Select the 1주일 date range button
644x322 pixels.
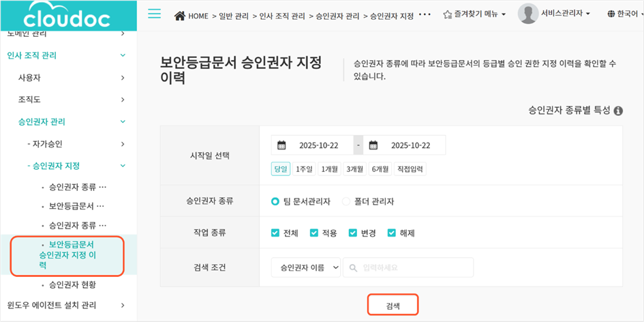point(304,169)
